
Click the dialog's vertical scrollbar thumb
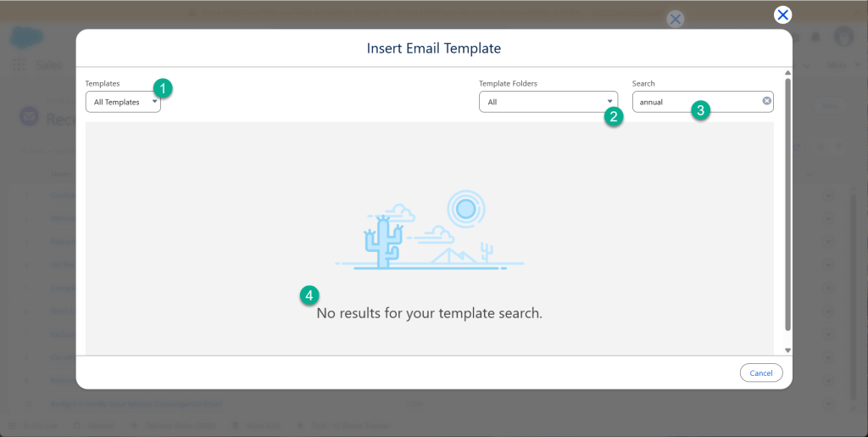787,204
